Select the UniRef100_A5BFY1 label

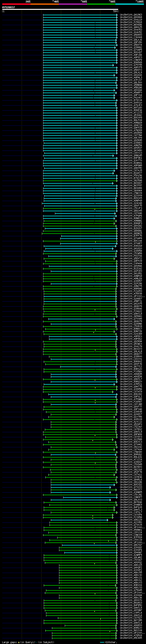[x=131, y=301]
